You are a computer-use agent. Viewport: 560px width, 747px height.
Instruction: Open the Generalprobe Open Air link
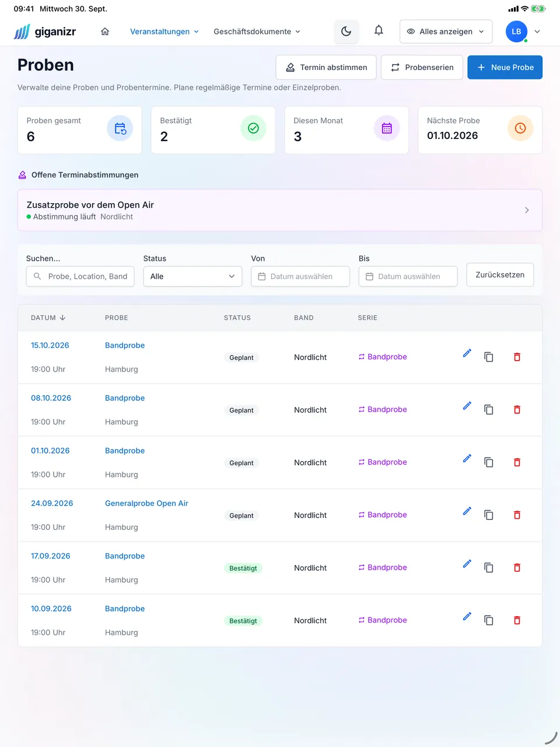tap(146, 503)
